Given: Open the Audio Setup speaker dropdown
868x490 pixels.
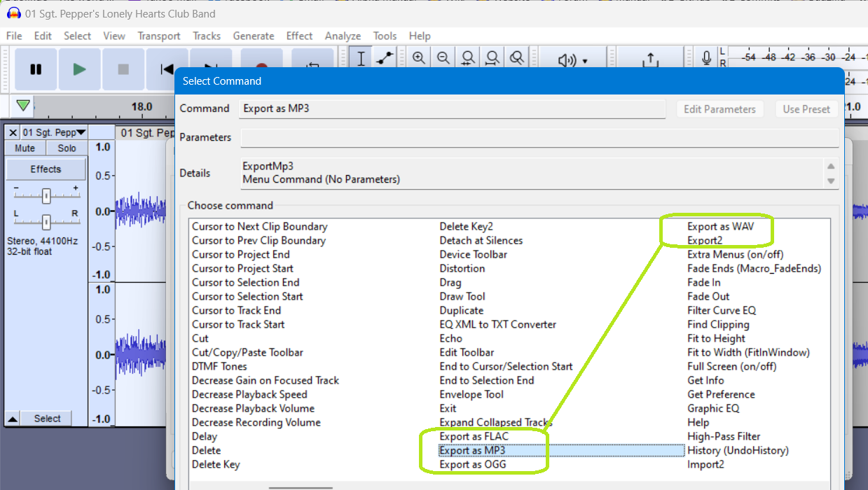Looking at the screenshot, I should point(572,61).
